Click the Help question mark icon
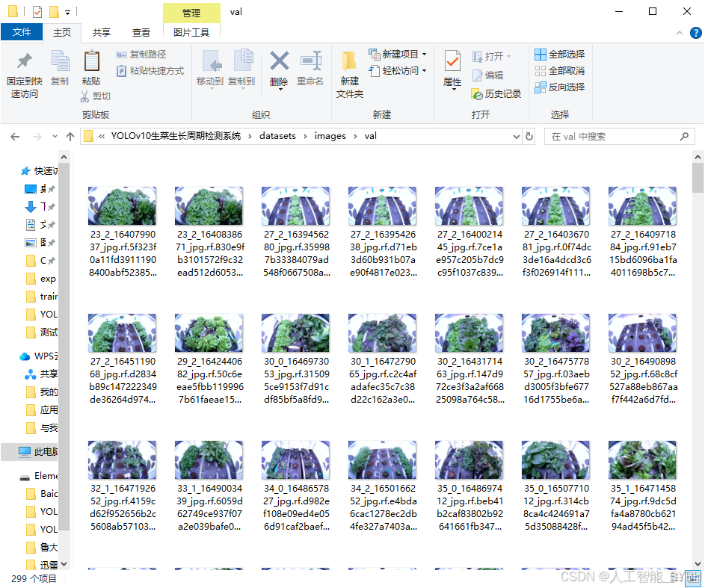 695,33
